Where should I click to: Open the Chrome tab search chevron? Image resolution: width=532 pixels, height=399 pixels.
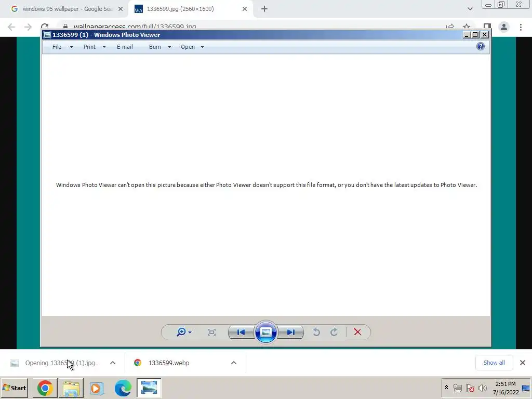pyautogui.click(x=470, y=9)
